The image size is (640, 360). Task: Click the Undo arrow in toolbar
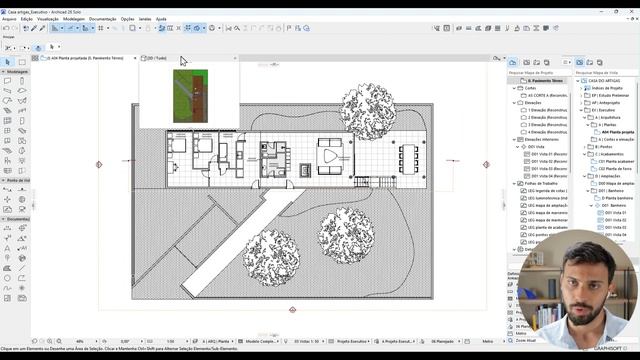tap(6, 28)
